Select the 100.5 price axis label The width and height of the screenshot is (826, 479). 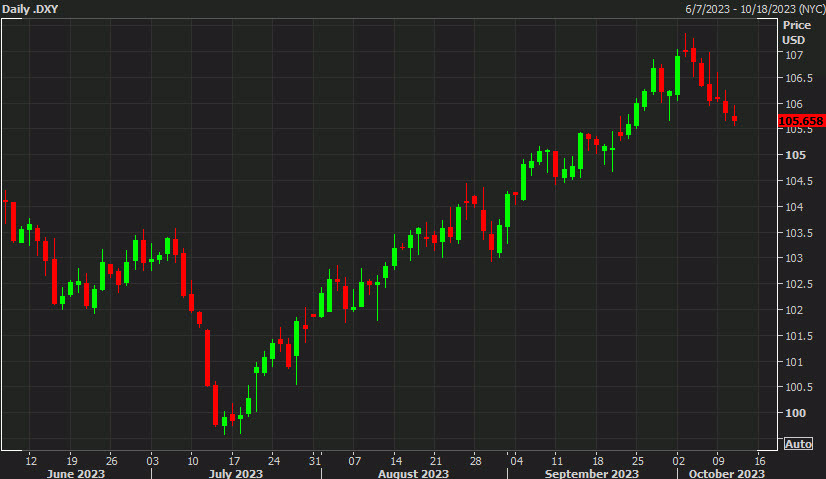coord(798,387)
